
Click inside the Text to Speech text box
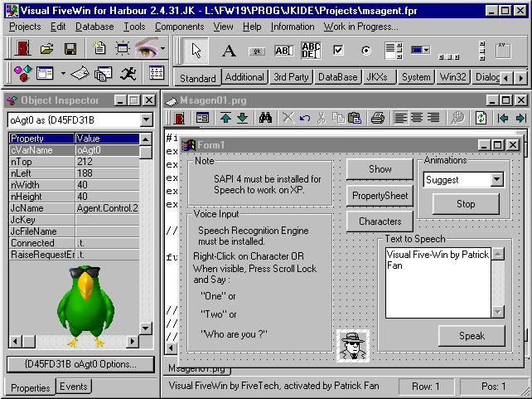tap(438, 282)
